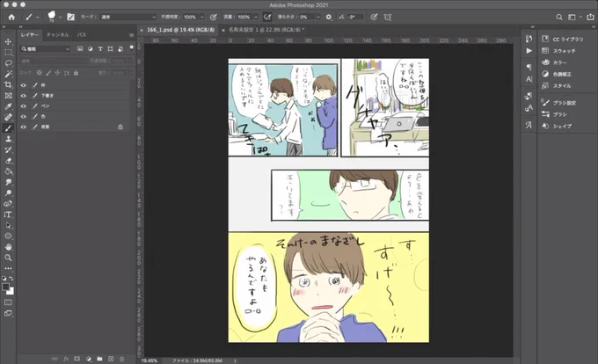Open the History panel icon

coord(529,39)
